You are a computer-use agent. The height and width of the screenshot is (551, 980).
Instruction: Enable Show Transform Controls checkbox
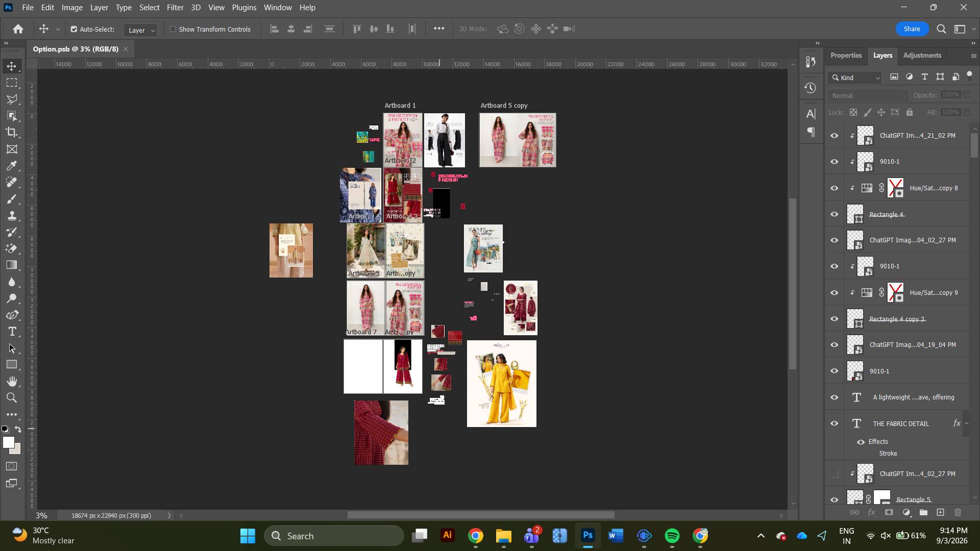point(173,29)
